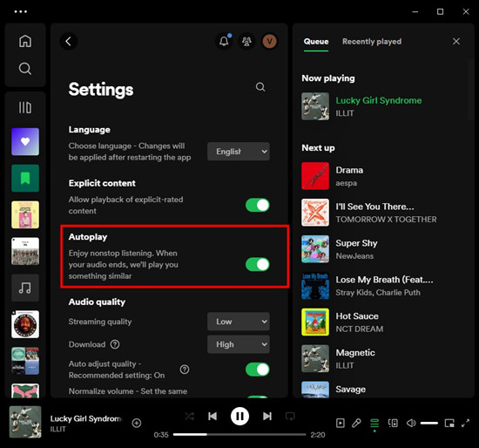
Task: Skip to next track
Action: coord(267,417)
